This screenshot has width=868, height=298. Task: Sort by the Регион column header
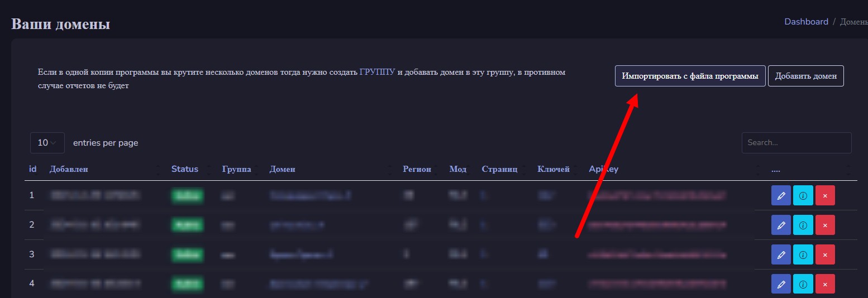[x=417, y=169]
